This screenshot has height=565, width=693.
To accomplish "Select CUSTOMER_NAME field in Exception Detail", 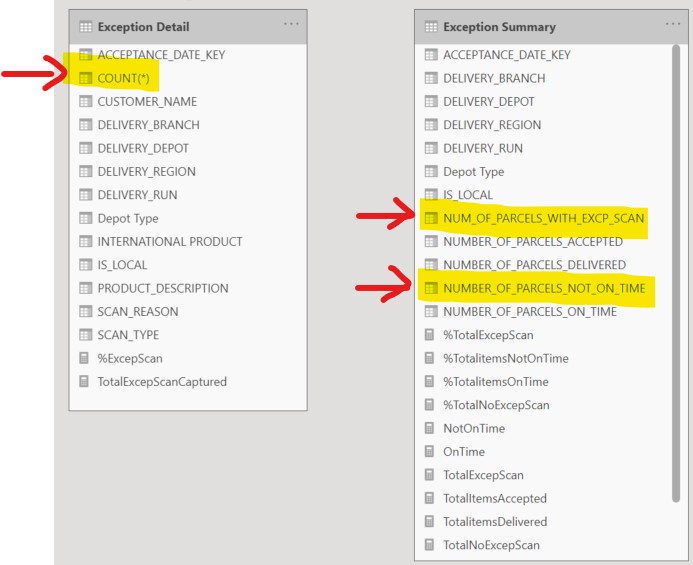I will pyautogui.click(x=147, y=102).
